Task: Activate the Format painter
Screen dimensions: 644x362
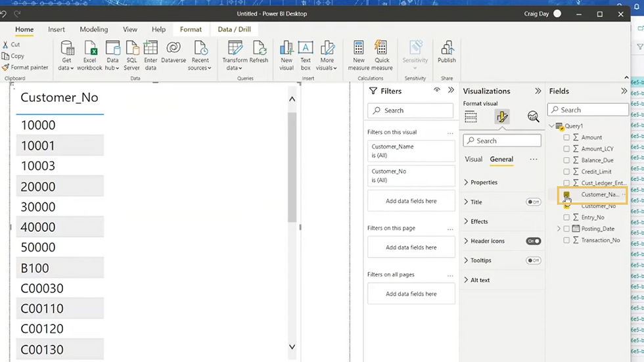Action: point(25,67)
